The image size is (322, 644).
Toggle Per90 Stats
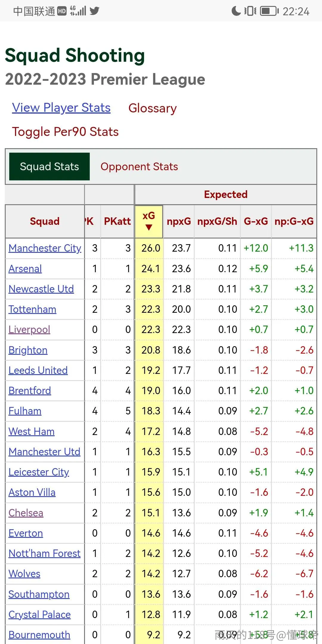coord(65,132)
